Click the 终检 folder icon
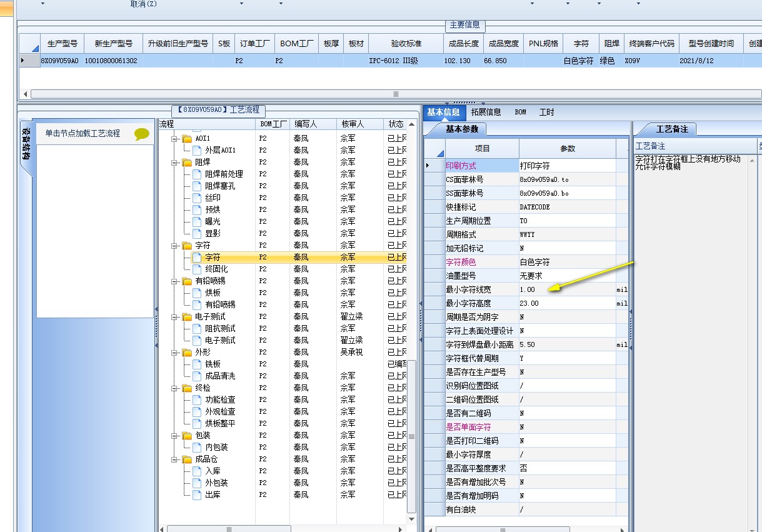 click(x=187, y=388)
